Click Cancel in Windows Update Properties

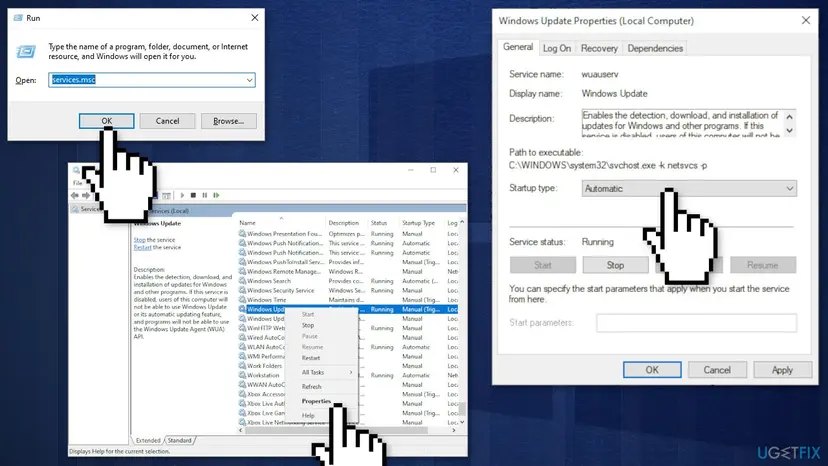[717, 370]
